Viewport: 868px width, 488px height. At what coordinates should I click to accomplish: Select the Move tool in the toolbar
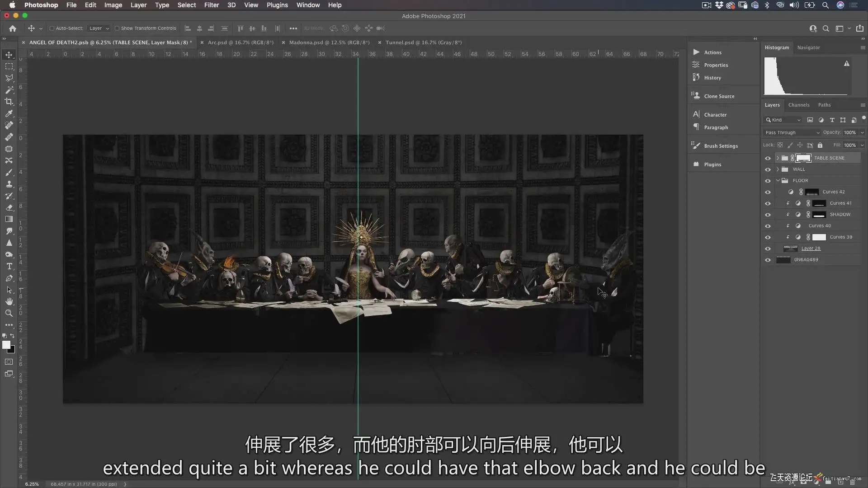pos(9,55)
